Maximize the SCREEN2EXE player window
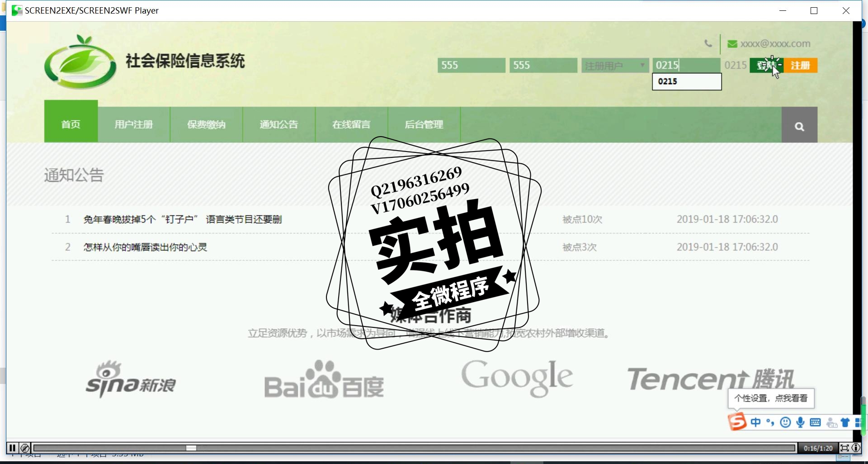Image resolution: width=868 pixels, height=464 pixels. click(814, 10)
